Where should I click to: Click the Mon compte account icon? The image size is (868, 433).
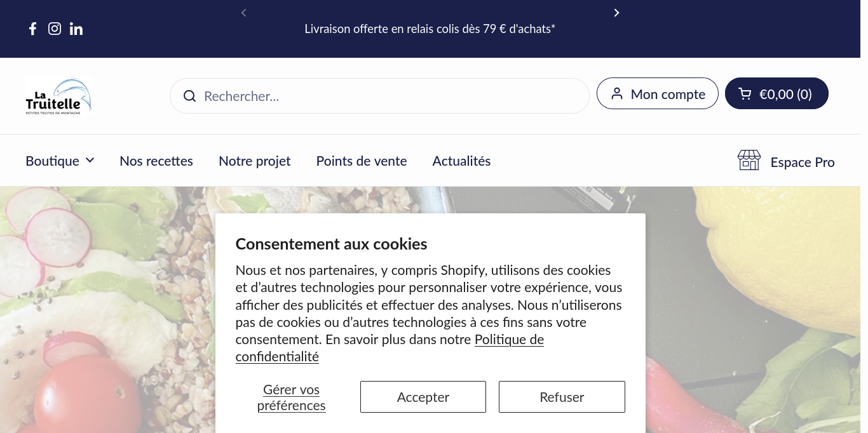tap(617, 93)
